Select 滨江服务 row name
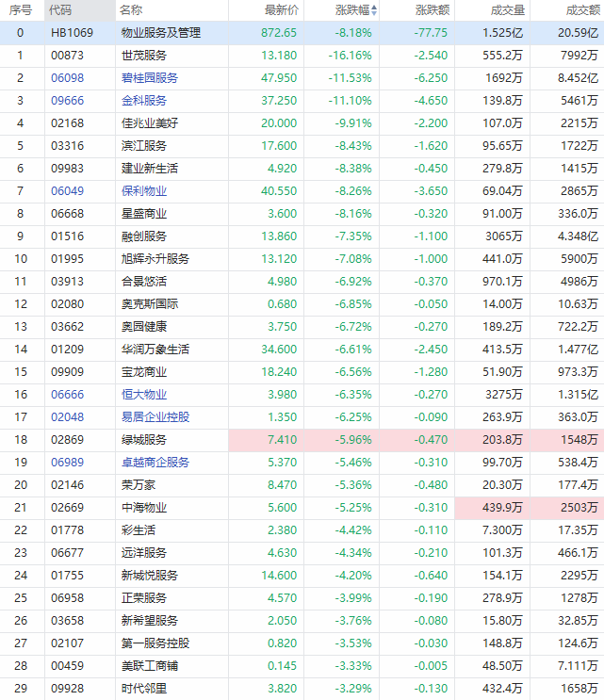The width and height of the screenshot is (604, 700). (x=144, y=145)
